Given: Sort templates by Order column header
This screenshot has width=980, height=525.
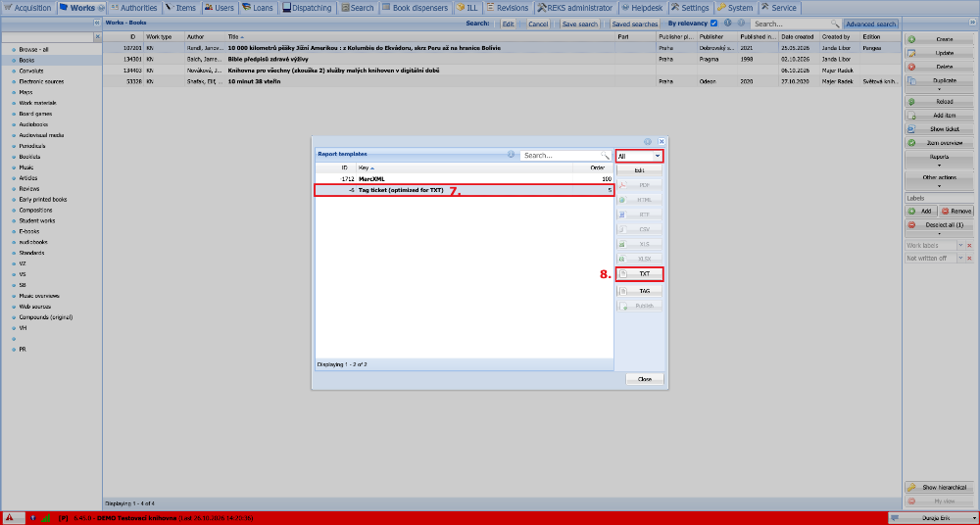Looking at the screenshot, I should click(593, 167).
